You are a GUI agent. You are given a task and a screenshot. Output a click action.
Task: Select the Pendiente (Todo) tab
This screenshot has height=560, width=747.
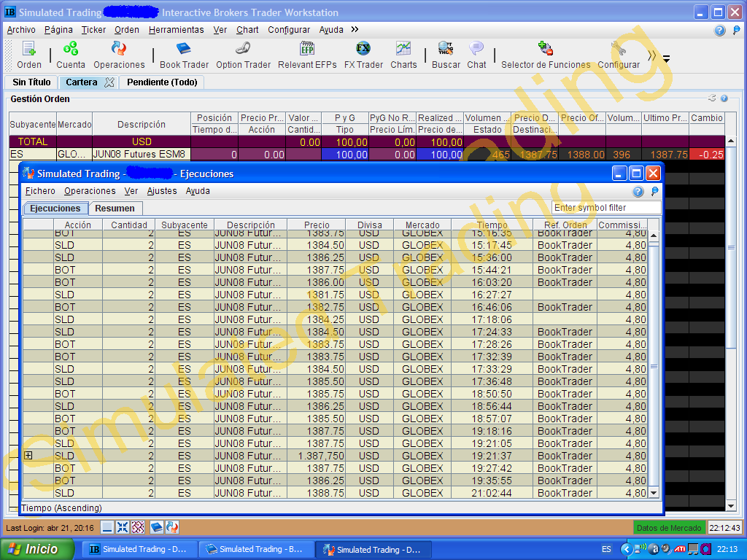[162, 82]
